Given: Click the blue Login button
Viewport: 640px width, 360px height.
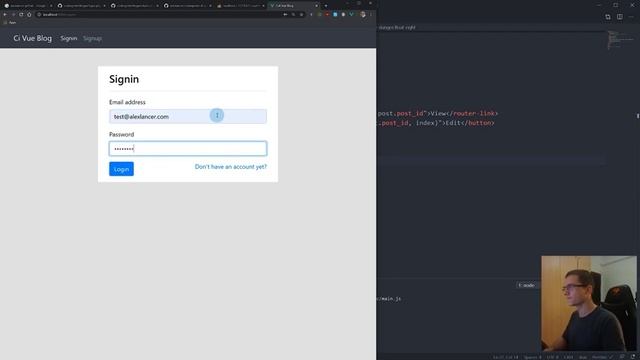Looking at the screenshot, I should click(121, 169).
